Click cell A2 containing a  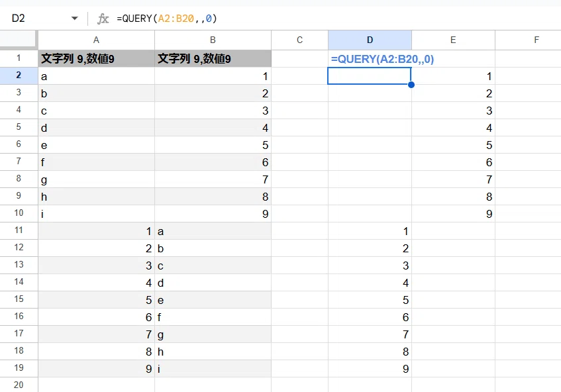[x=96, y=76]
